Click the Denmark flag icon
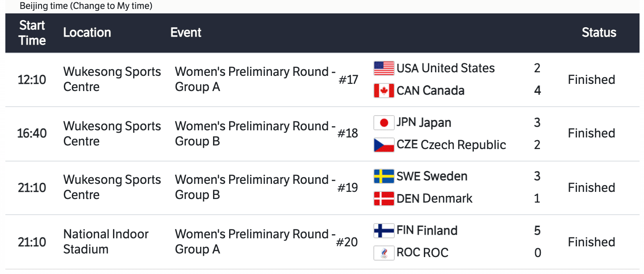The height and width of the screenshot is (274, 644). (x=384, y=199)
